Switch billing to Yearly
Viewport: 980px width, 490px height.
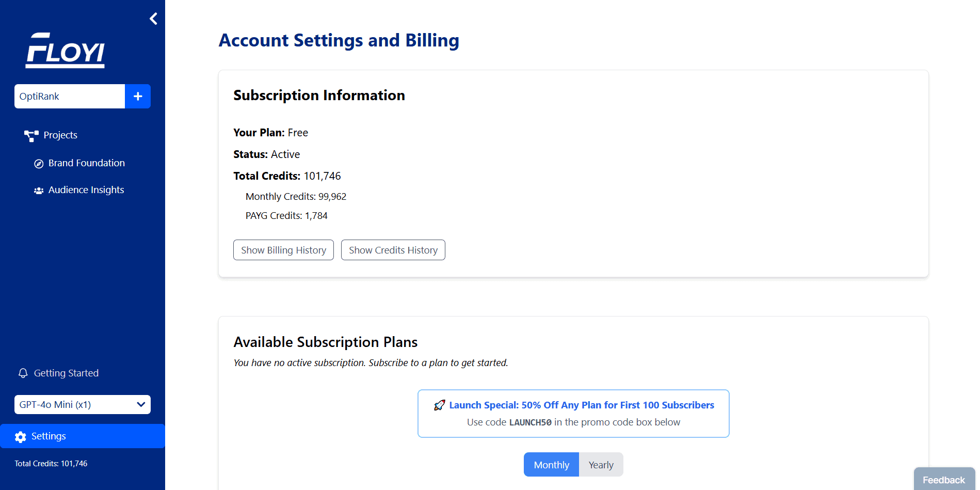pos(601,465)
